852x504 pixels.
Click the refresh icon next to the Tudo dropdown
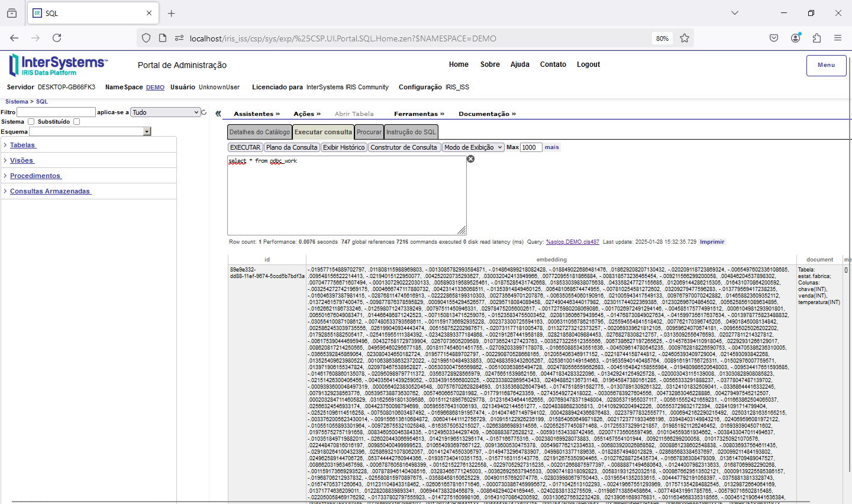(204, 112)
